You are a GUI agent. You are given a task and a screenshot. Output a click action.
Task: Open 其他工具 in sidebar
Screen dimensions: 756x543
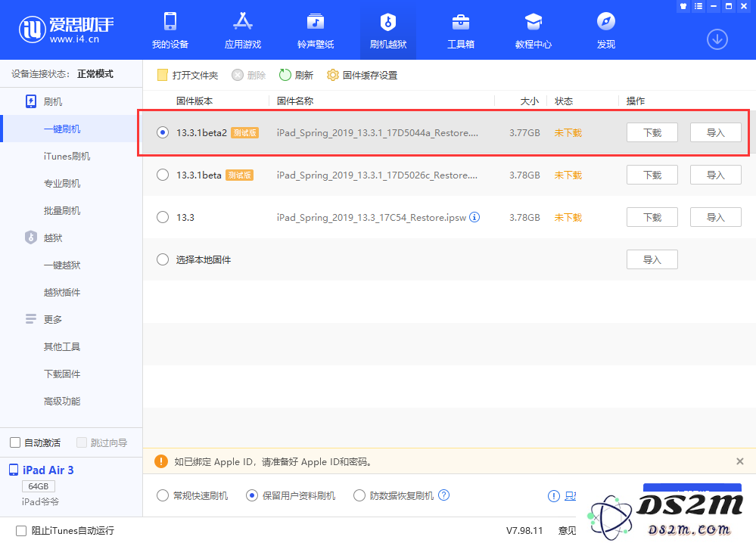[x=62, y=346]
